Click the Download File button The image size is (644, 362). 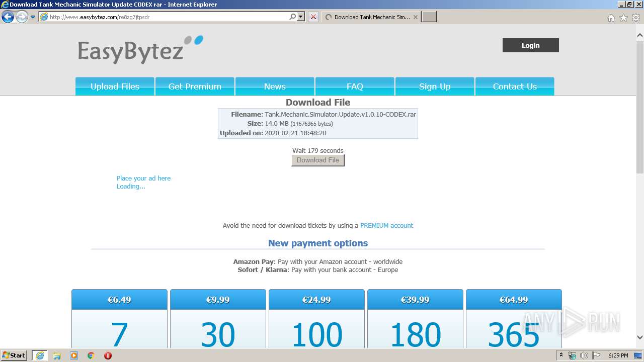318,160
